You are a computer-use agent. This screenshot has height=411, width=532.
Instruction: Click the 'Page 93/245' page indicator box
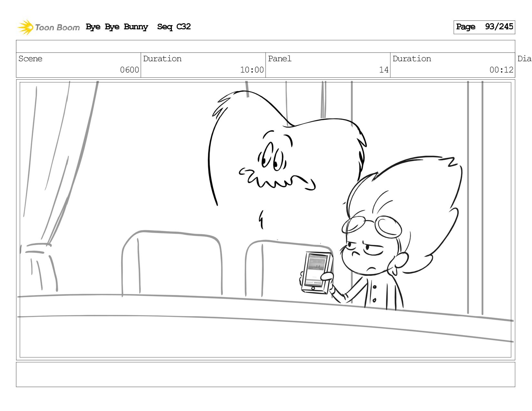tap(484, 27)
